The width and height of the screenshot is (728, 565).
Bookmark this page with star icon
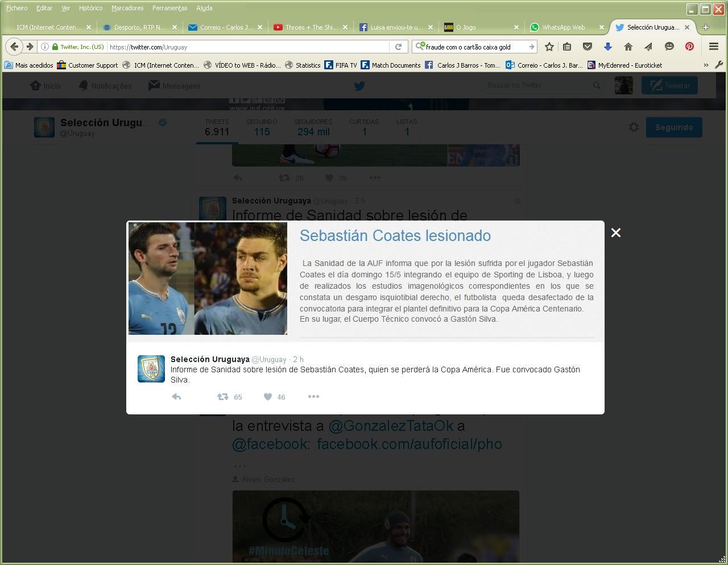click(549, 47)
